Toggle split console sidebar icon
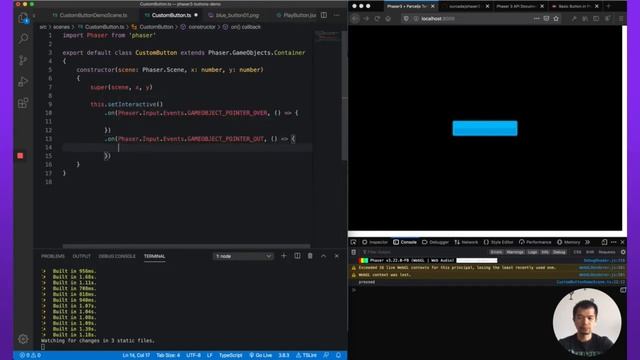The height and width of the screenshot is (360, 640). pos(623,290)
